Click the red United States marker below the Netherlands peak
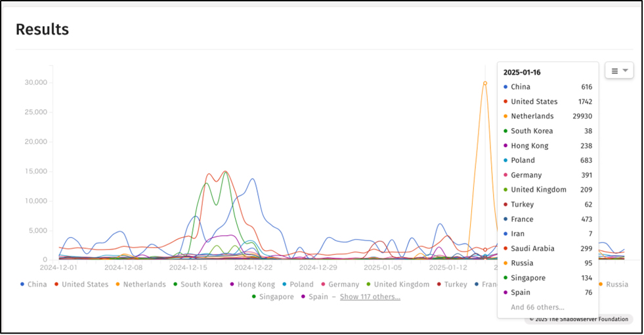Screen dimensions: 644x335 485,250
